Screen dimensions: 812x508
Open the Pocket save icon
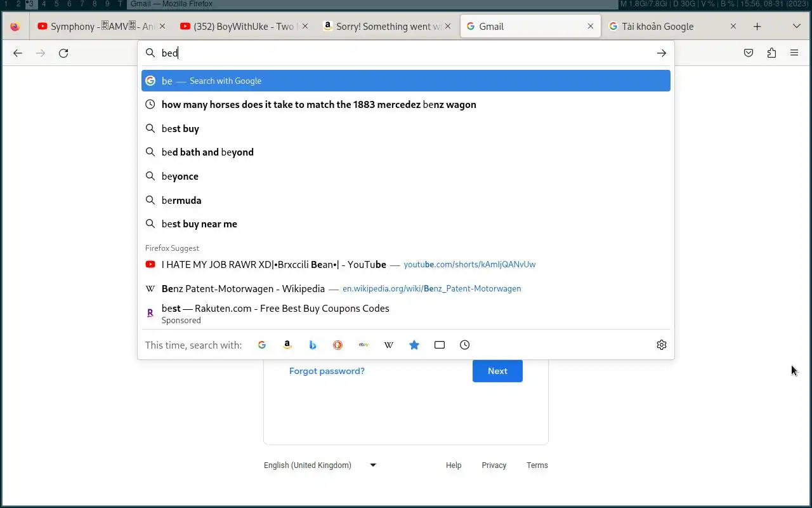pyautogui.click(x=749, y=53)
